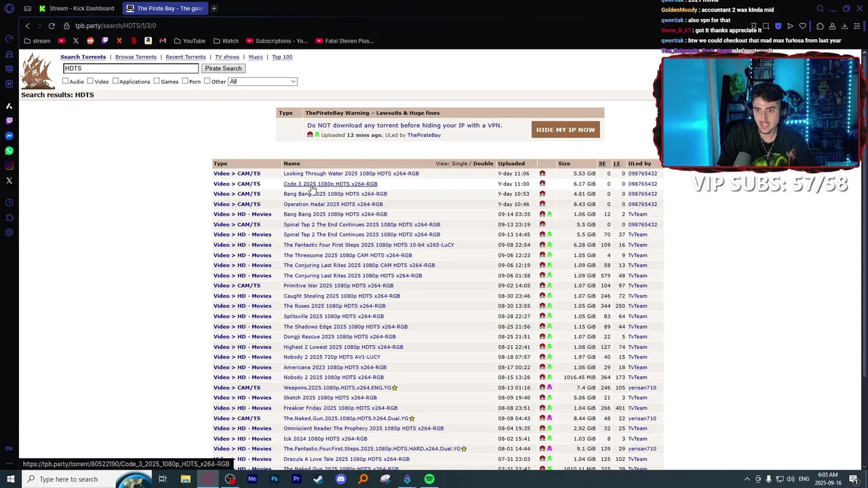Sort results by SE column header
This screenshot has width=868, height=488.
click(602, 163)
